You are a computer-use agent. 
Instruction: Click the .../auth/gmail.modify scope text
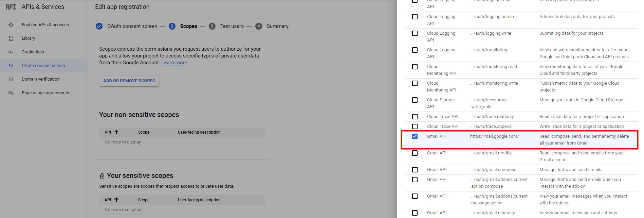491,153
